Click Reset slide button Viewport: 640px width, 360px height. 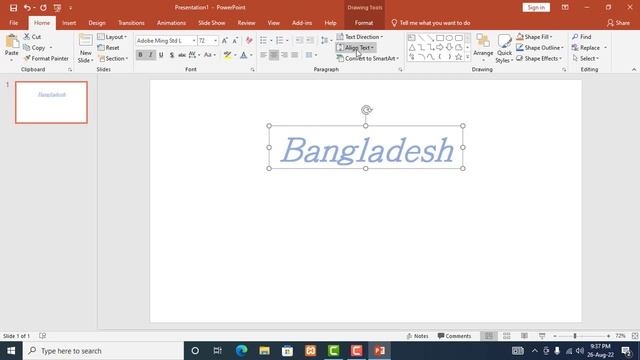109,48
